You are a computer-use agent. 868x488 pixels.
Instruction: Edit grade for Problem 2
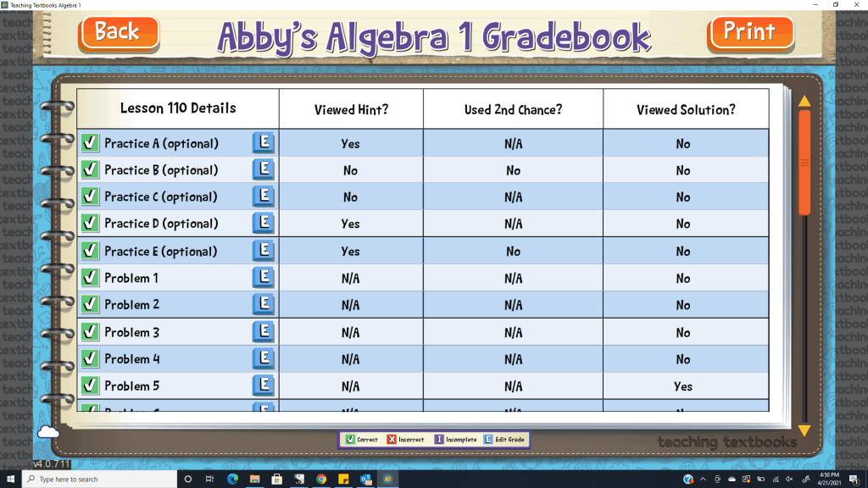264,304
